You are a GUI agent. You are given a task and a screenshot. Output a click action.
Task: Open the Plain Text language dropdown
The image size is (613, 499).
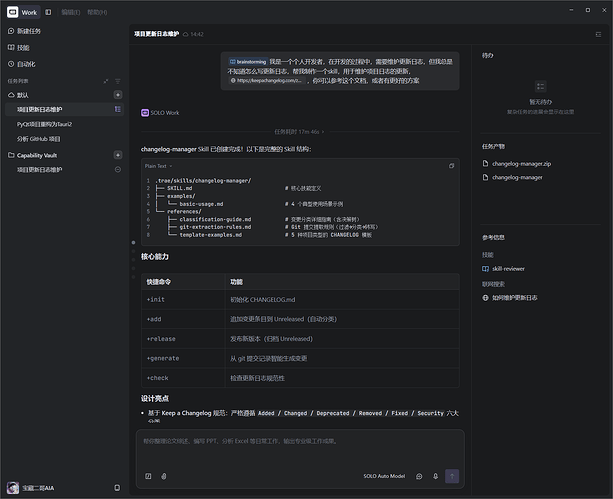click(x=158, y=166)
